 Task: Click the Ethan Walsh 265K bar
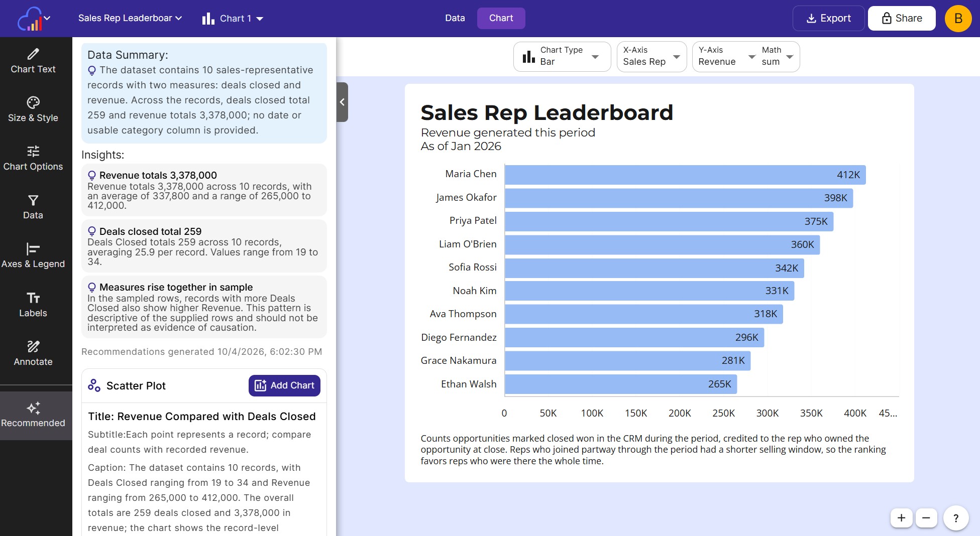[x=621, y=384]
